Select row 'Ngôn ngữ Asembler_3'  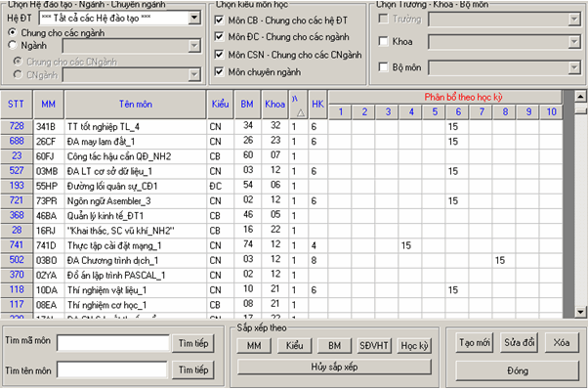pos(281,200)
